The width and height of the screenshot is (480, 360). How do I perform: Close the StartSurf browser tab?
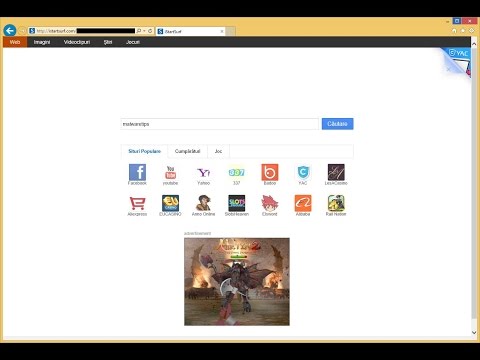[x=222, y=31]
